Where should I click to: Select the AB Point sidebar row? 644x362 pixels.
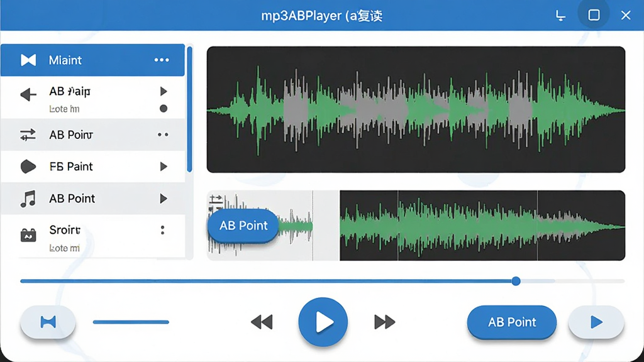(92, 199)
